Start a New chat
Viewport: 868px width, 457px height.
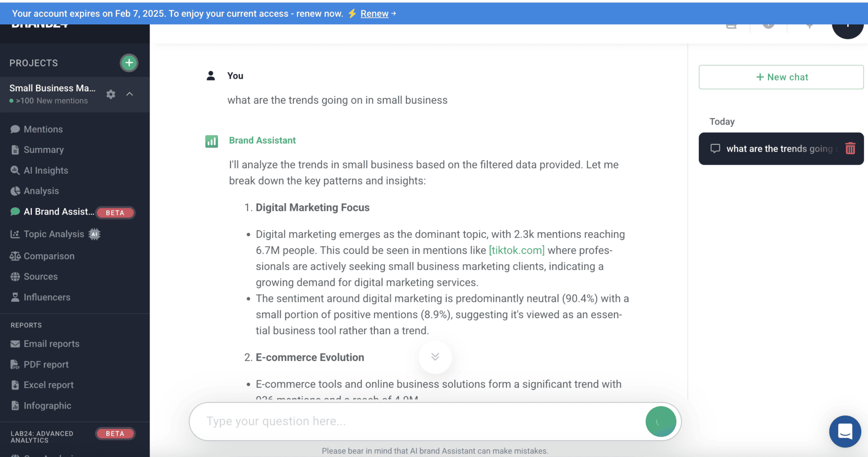(x=781, y=77)
